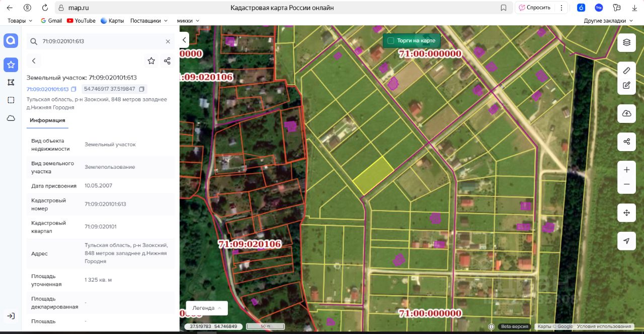
Task: Select the dashed rectangle area selection tool
Action: coord(11,100)
